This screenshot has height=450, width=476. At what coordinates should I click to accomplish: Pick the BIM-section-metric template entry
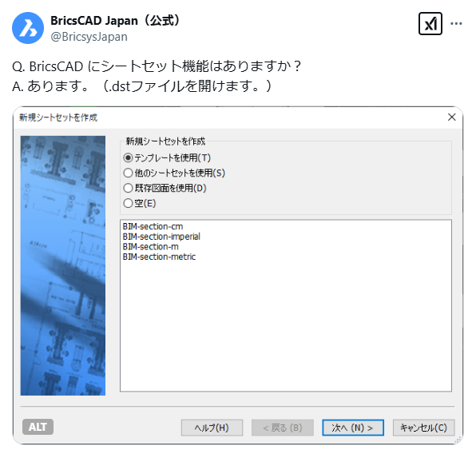point(159,257)
